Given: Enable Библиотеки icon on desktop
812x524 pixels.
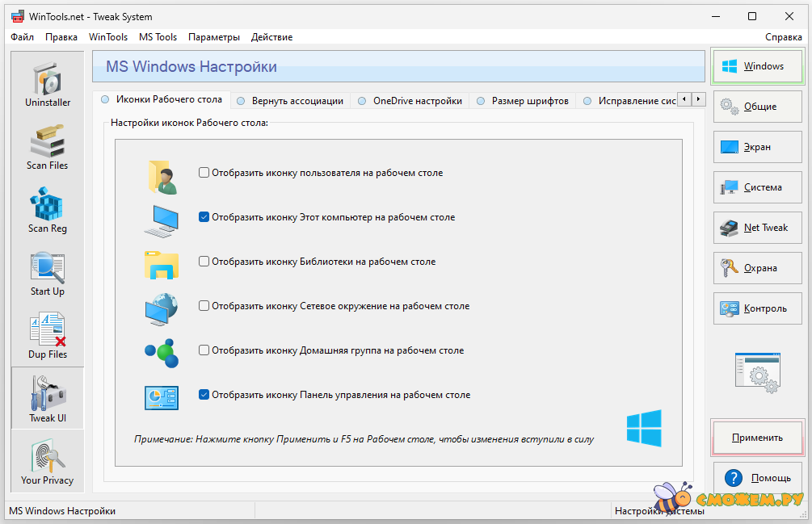Looking at the screenshot, I should (204, 262).
